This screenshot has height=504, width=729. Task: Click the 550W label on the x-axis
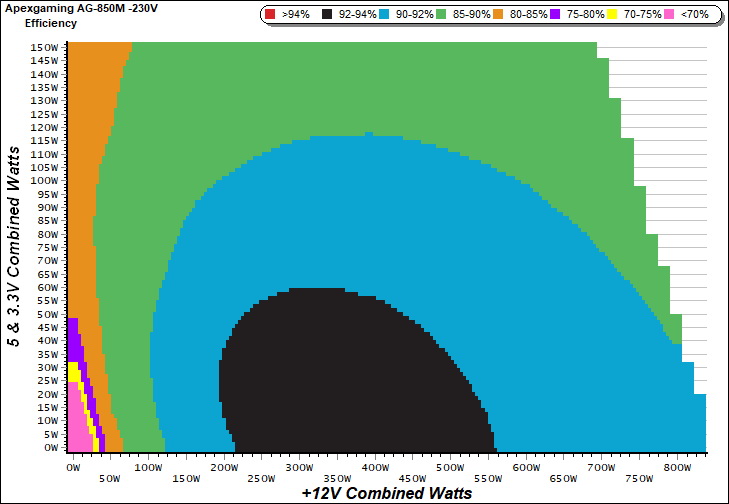(x=487, y=479)
